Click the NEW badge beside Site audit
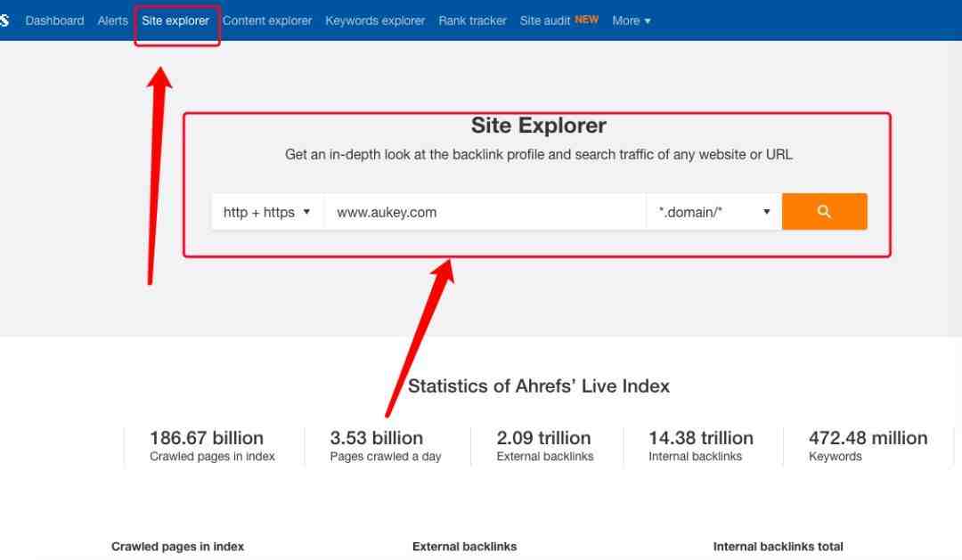Image resolution: width=962 pixels, height=560 pixels. [586, 20]
